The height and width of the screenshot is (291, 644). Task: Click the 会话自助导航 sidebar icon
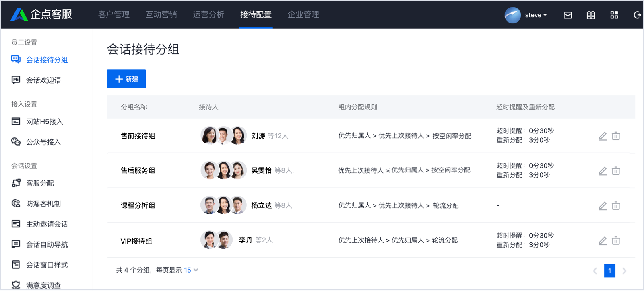(x=16, y=244)
